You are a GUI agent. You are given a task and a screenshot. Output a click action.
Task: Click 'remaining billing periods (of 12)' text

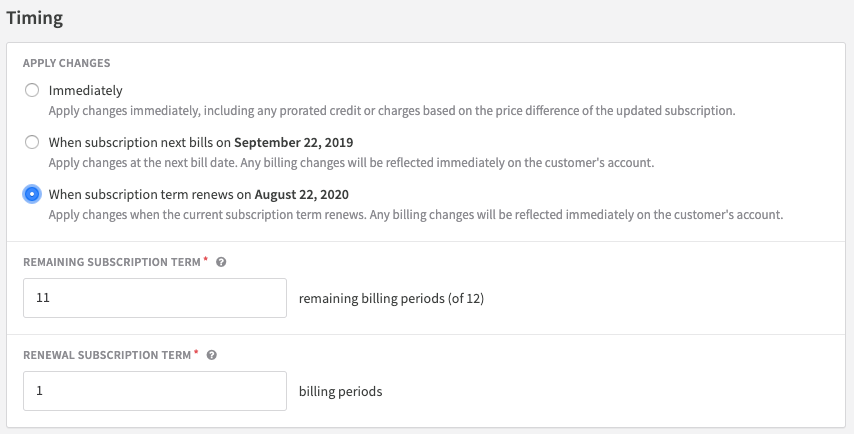(391, 298)
